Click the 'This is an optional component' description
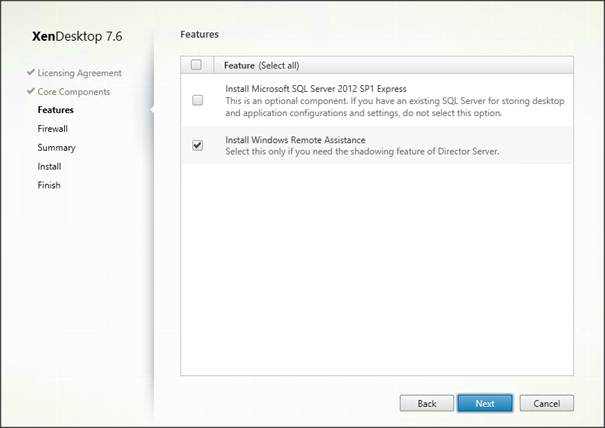605x428 pixels. click(395, 107)
